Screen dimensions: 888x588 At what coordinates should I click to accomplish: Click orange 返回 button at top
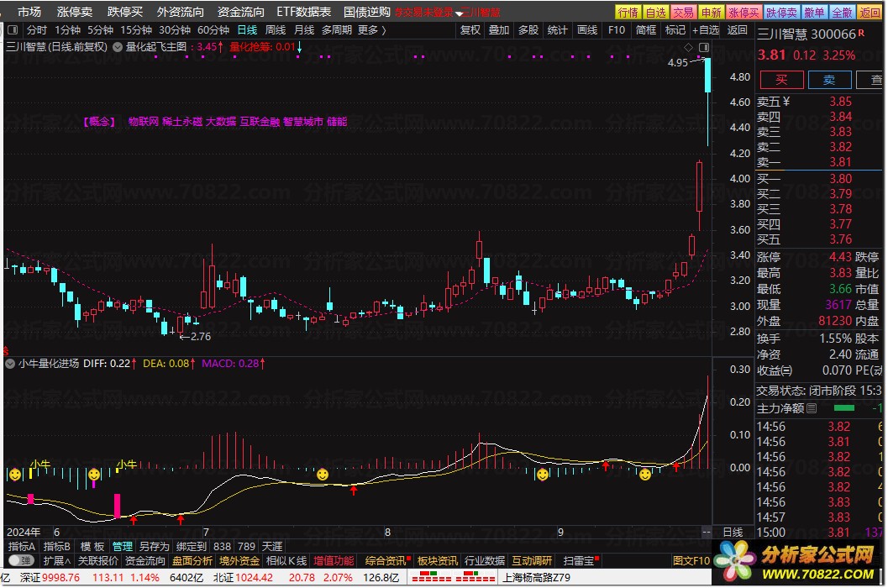(870, 13)
